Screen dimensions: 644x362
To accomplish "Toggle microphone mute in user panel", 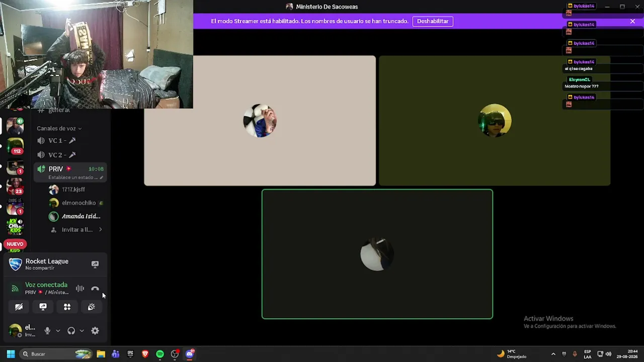I will 47,331.
